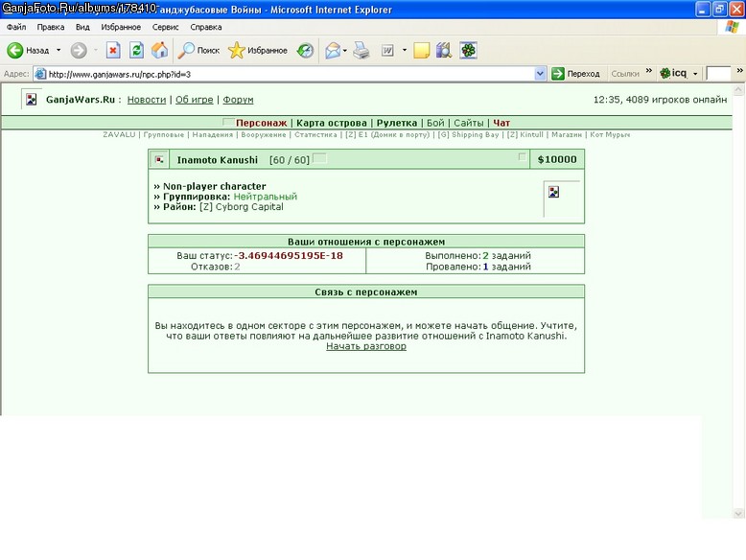Open the Избранное menu
Image resolution: width=746 pixels, height=560 pixels.
pyautogui.click(x=121, y=27)
